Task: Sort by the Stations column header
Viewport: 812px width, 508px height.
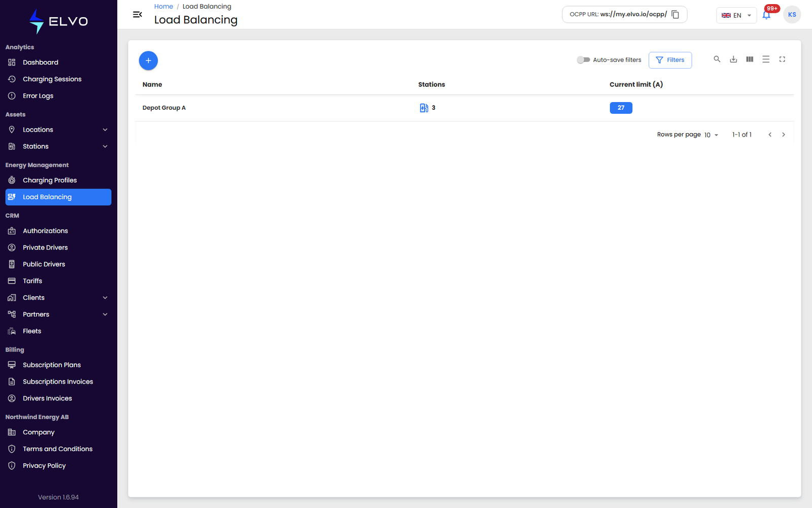Action: pyautogui.click(x=431, y=84)
